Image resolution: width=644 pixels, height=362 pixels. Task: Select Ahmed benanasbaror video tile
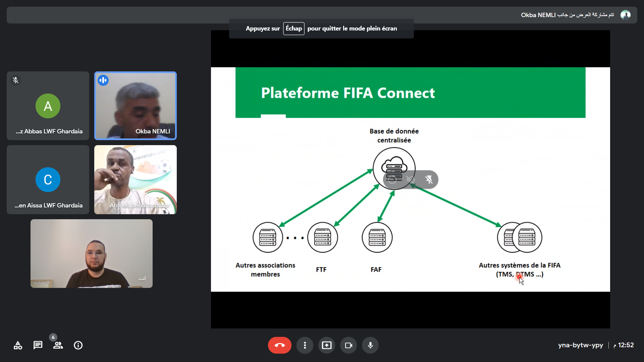[135, 180]
